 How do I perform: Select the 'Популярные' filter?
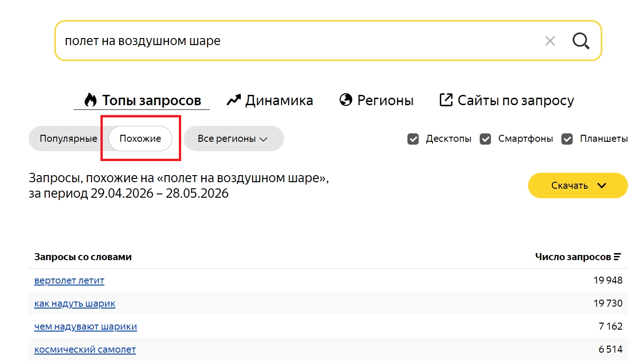tap(69, 139)
